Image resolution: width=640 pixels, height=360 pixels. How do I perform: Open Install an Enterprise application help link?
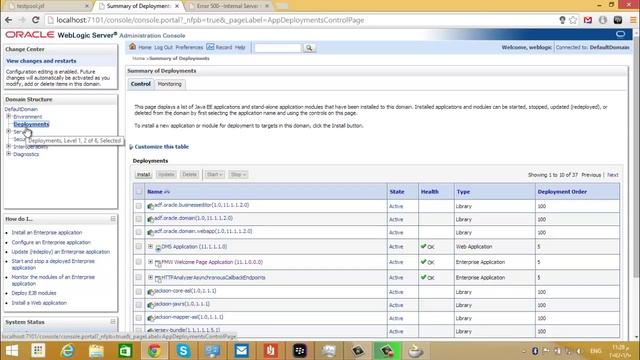click(x=47, y=232)
